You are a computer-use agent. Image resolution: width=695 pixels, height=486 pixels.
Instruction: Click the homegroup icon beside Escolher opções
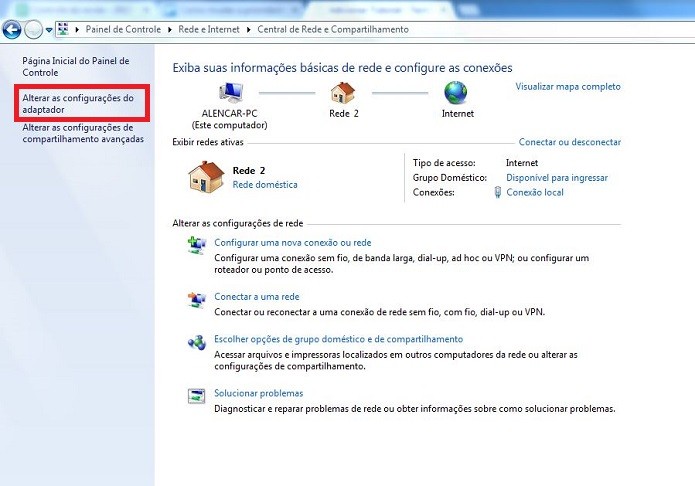pyautogui.click(x=196, y=342)
